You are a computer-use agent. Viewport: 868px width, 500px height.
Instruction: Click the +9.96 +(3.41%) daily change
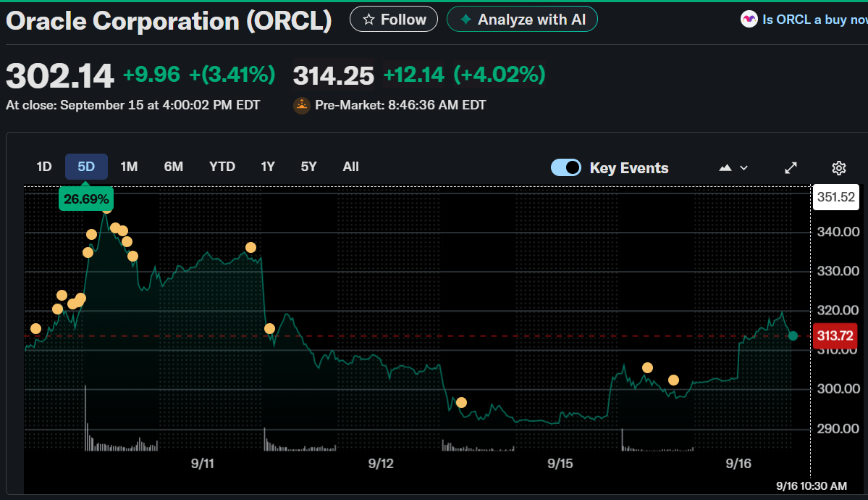coord(199,75)
